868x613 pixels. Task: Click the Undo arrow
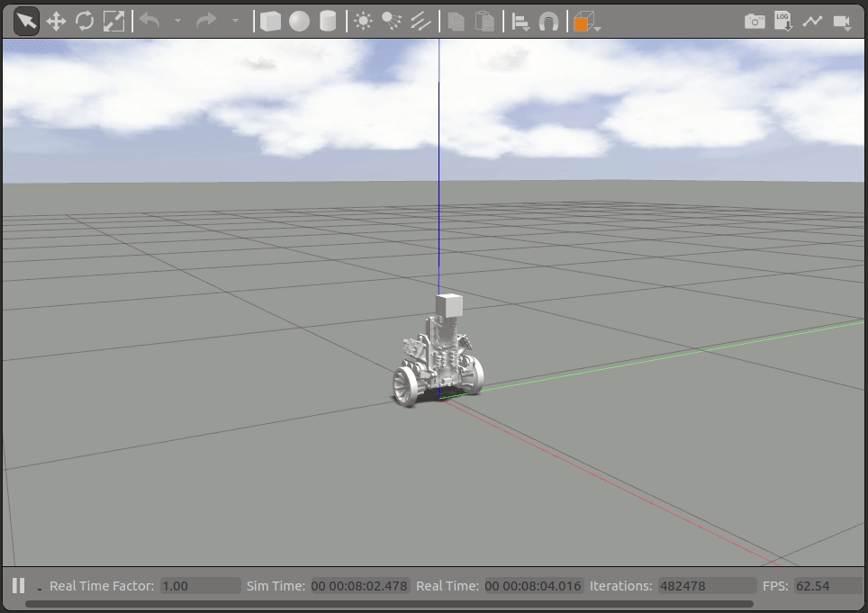[x=150, y=22]
